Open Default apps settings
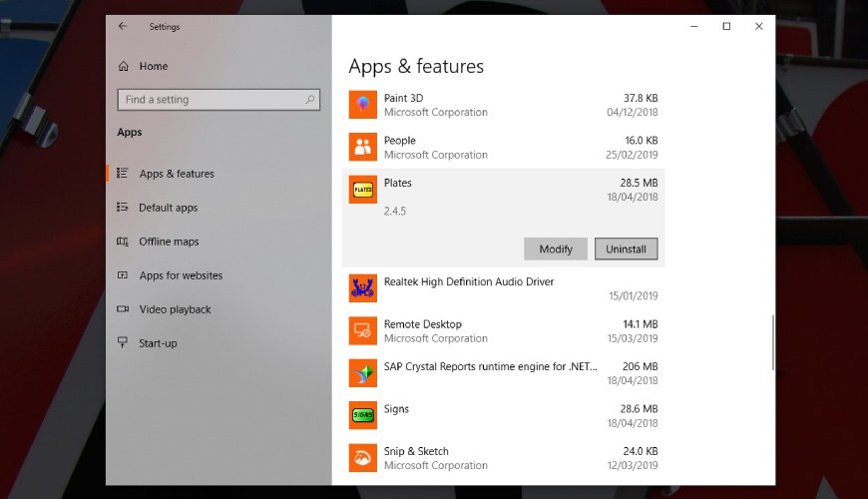This screenshot has width=868, height=499. tap(169, 208)
